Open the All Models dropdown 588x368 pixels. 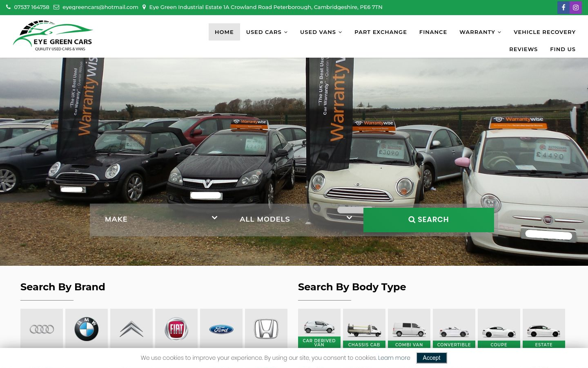pyautogui.click(x=296, y=219)
